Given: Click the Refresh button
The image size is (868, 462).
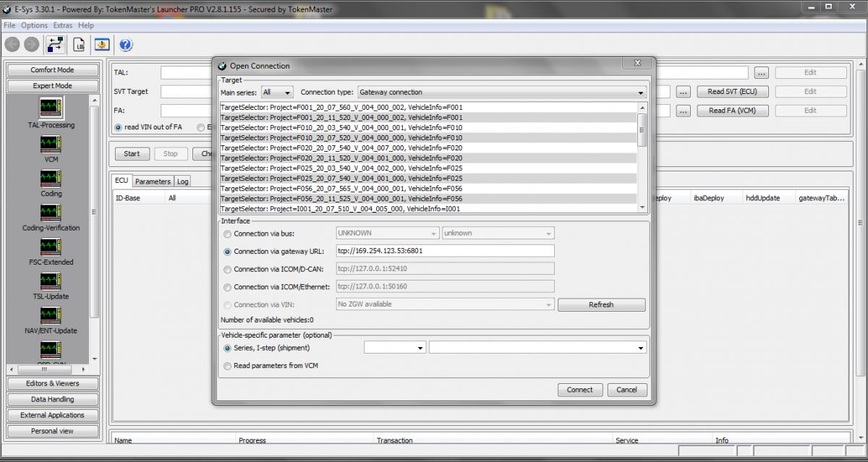Looking at the screenshot, I should [601, 304].
